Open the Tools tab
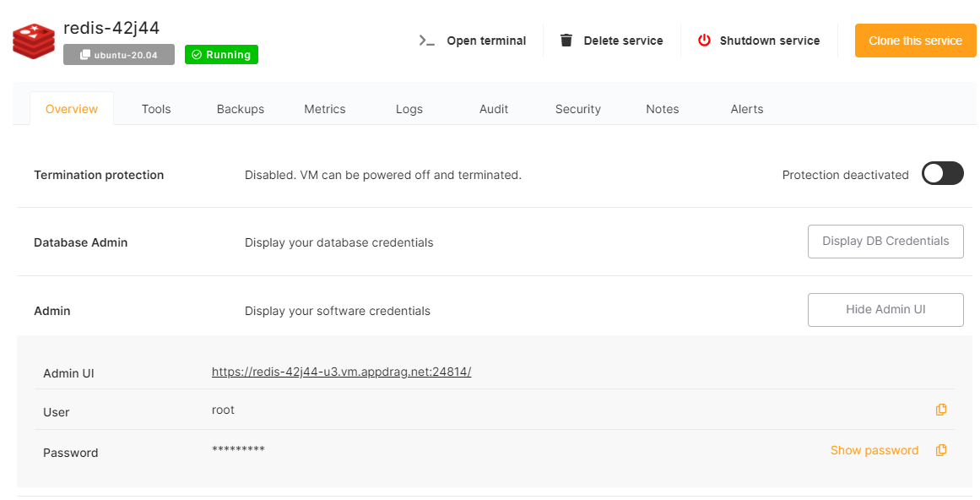 [156, 109]
